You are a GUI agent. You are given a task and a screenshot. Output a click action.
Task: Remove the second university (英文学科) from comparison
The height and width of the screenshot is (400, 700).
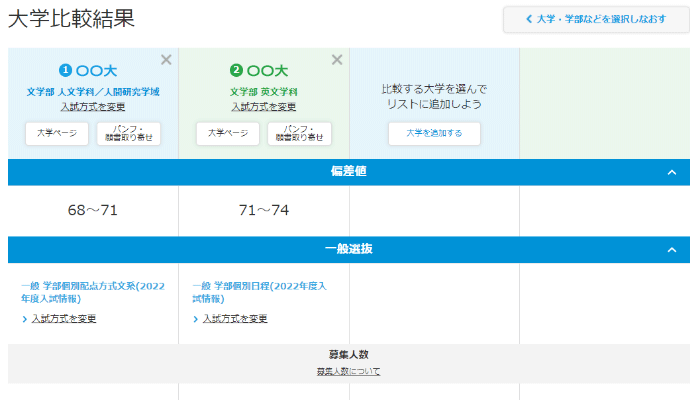[337, 60]
